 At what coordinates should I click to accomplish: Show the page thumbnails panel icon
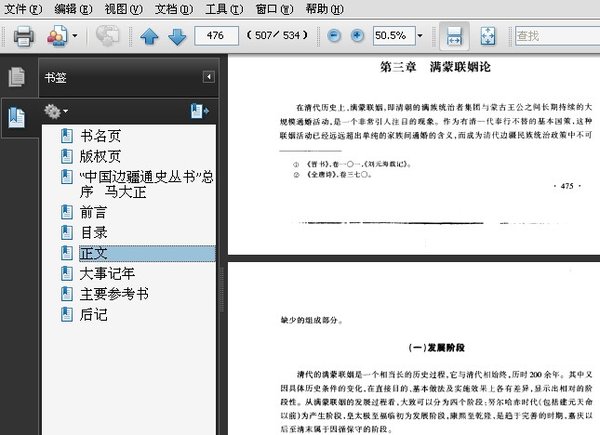point(17,77)
